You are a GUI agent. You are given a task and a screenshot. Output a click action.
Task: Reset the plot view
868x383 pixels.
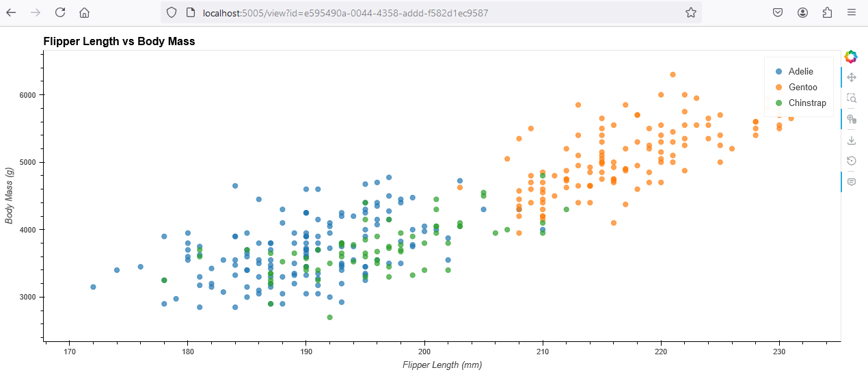pyautogui.click(x=851, y=161)
